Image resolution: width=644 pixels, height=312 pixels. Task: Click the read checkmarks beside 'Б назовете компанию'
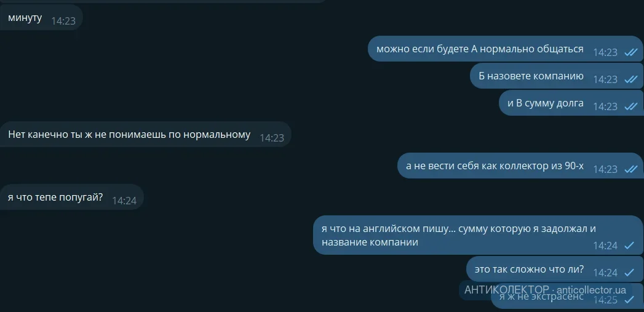[630, 80]
